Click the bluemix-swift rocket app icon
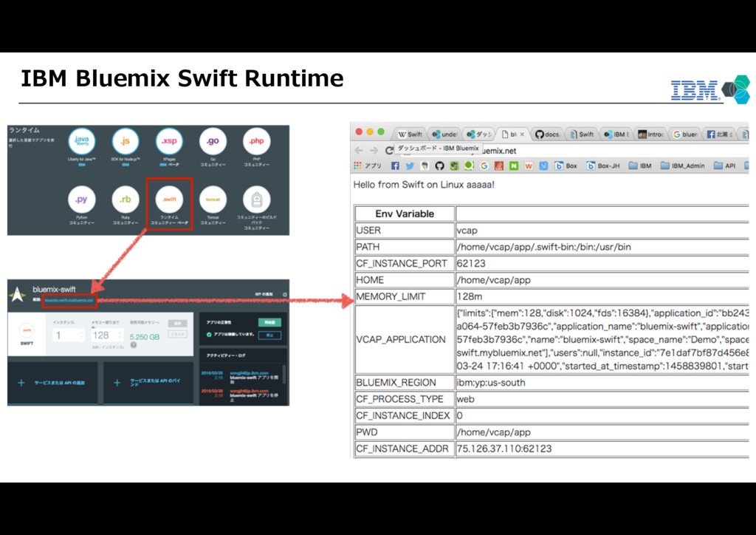 [x=18, y=294]
